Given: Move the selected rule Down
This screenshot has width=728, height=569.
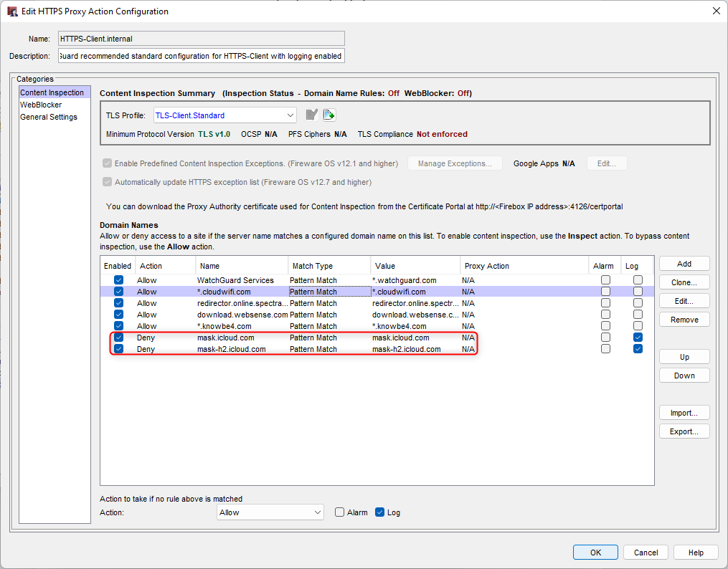Looking at the screenshot, I should pyautogui.click(x=684, y=376).
